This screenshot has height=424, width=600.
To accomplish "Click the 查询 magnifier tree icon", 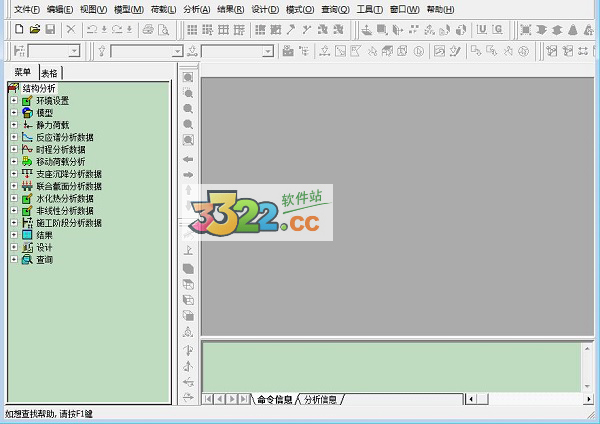I will click(27, 259).
